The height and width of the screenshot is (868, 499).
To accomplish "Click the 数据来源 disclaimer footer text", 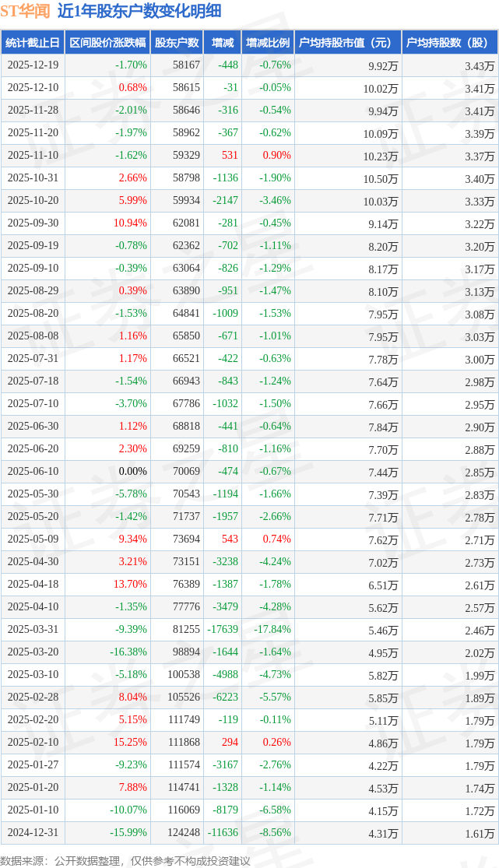I will click(x=125, y=860).
